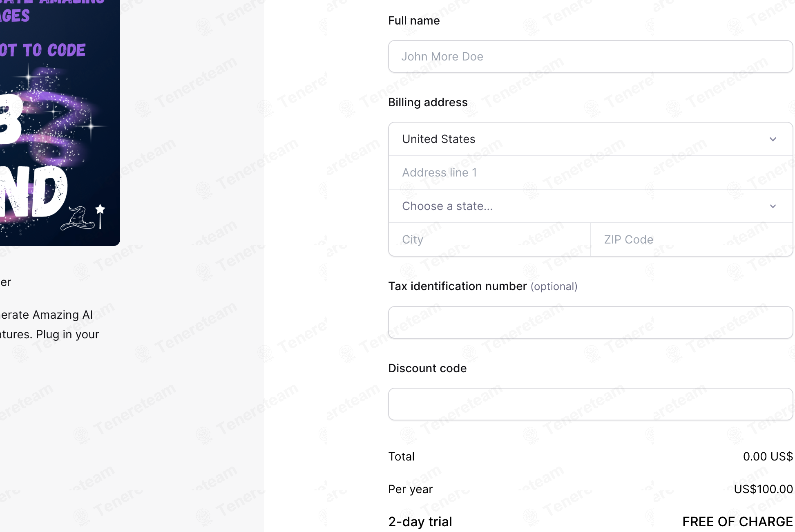Select the City input field
The image size is (795, 532).
[489, 239]
